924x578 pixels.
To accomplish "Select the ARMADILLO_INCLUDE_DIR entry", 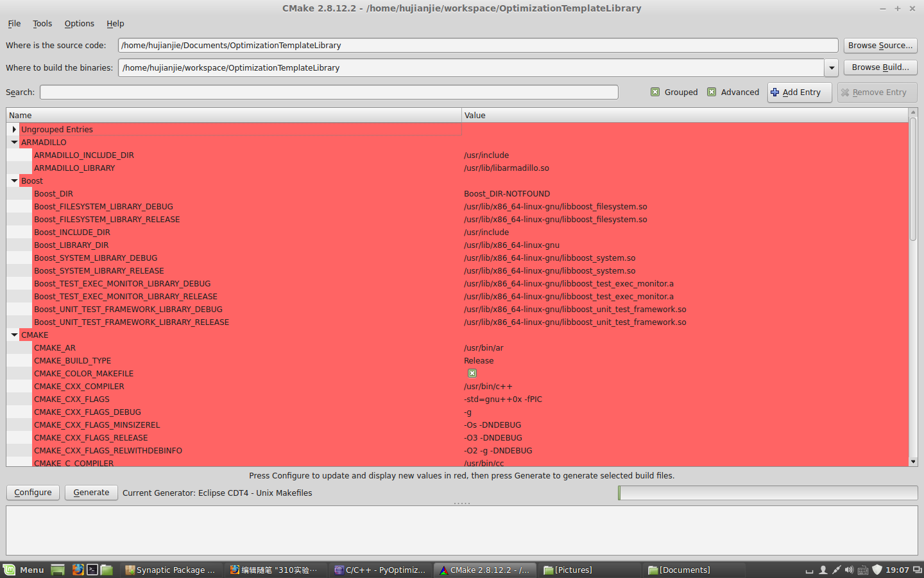I will (84, 155).
